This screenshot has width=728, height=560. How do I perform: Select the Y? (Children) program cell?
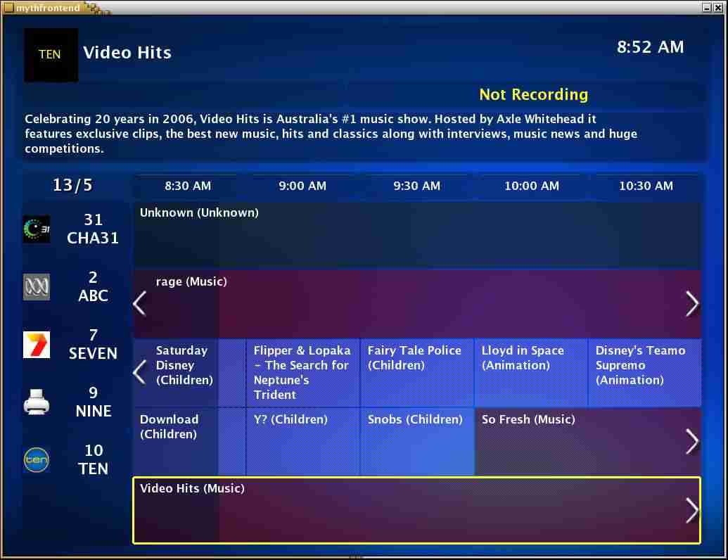point(302,441)
